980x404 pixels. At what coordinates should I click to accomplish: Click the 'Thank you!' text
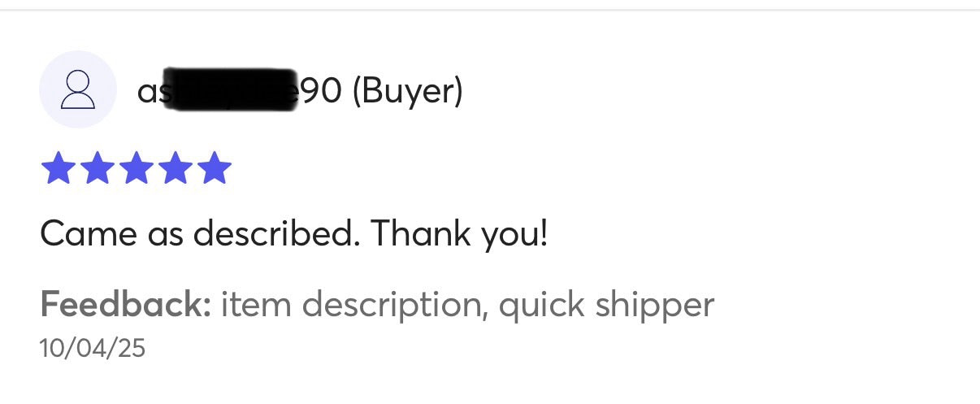460,235
